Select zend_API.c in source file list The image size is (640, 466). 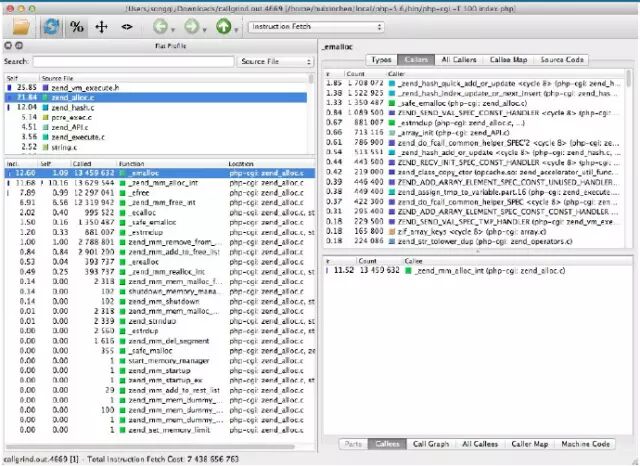156,127
